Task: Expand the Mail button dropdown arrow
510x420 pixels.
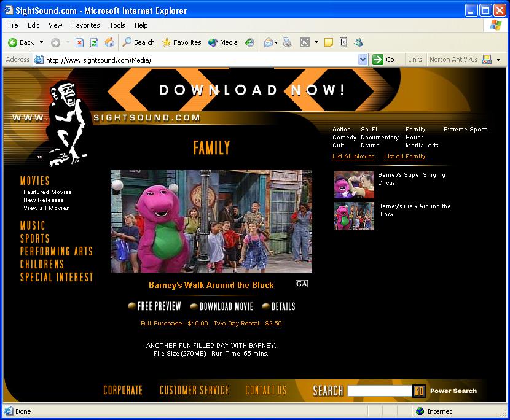Action: (x=276, y=42)
